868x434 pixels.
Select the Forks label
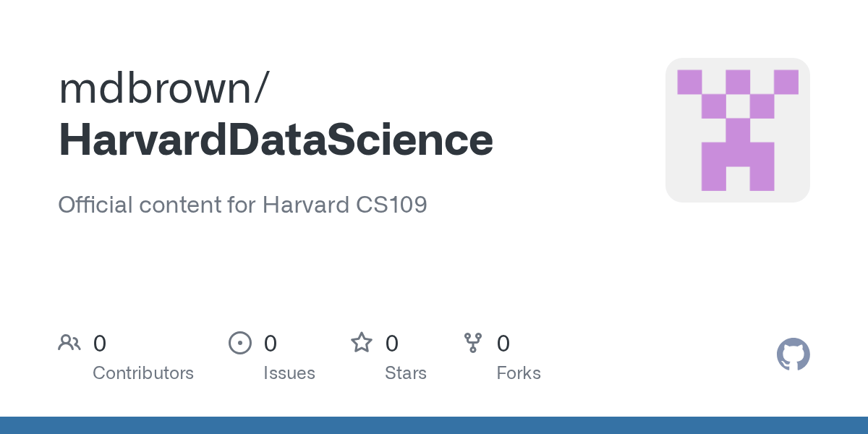click(519, 373)
